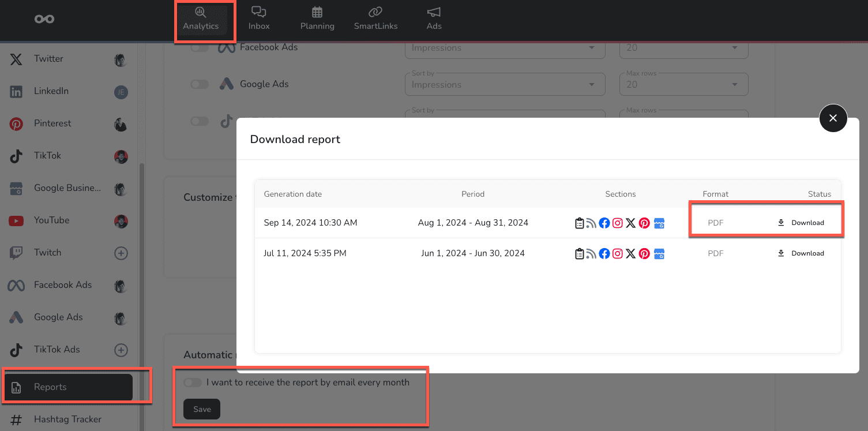Image resolution: width=868 pixels, height=431 pixels.
Task: Open the SmartLinks tab
Action: pos(375,19)
